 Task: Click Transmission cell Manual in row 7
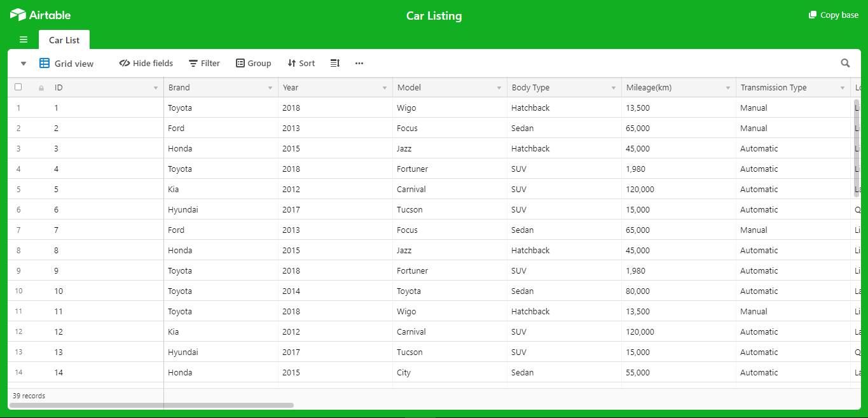click(x=794, y=230)
